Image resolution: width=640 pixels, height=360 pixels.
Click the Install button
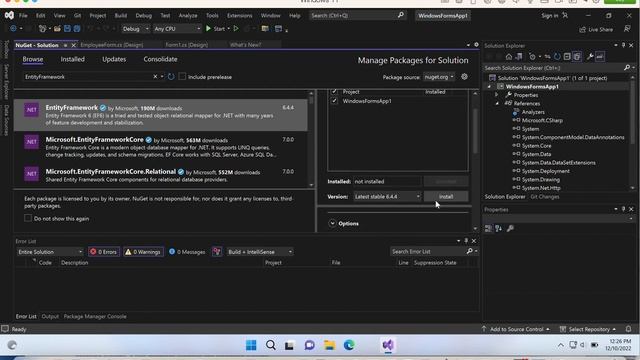(x=446, y=197)
